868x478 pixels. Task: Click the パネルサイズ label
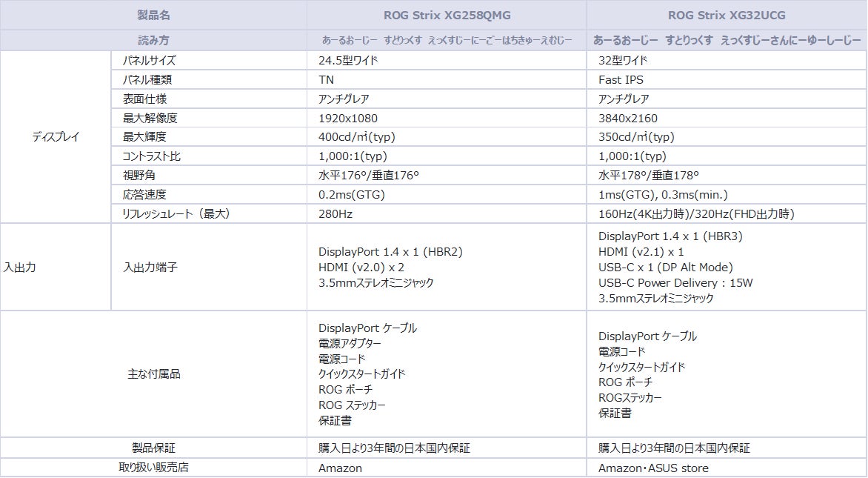click(149, 60)
